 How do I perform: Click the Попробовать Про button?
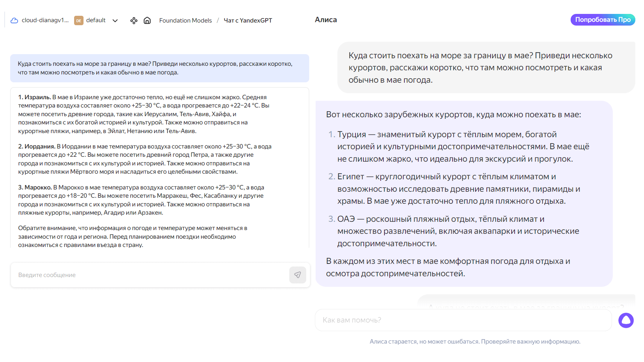(x=602, y=20)
